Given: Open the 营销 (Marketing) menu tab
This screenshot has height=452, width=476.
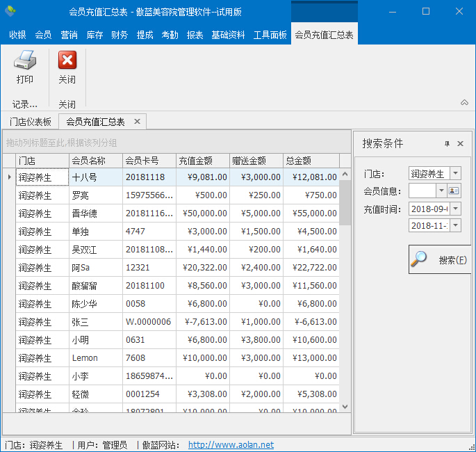Looking at the screenshot, I should (x=69, y=35).
